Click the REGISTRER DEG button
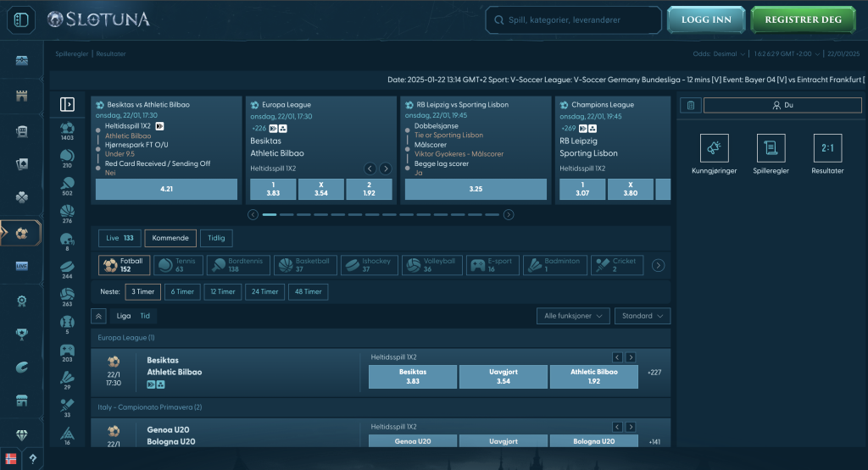This screenshot has height=470, width=868. [804, 20]
